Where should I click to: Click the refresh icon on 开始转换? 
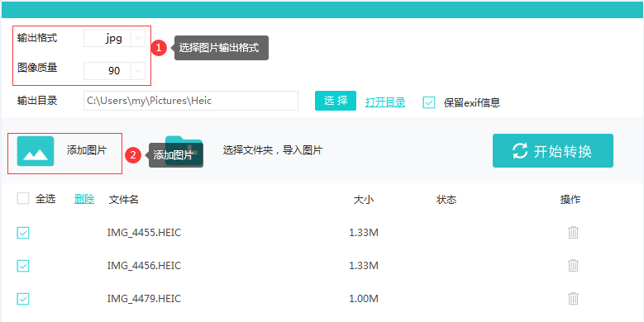(520, 151)
